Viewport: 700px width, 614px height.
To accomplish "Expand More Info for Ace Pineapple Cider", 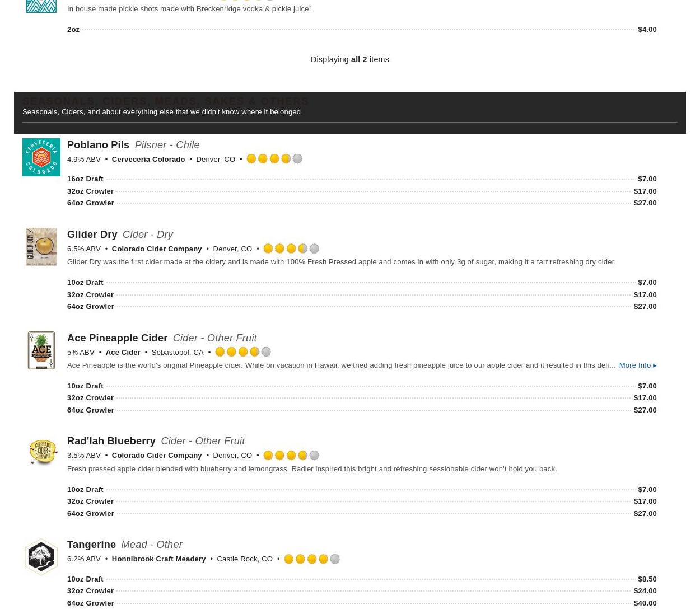I will (x=637, y=365).
